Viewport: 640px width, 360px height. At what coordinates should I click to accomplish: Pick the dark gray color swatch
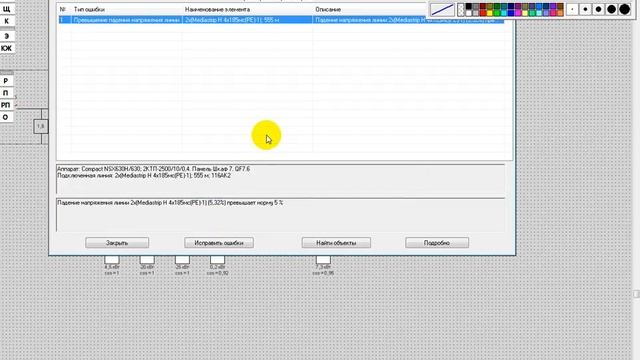coord(476,6)
